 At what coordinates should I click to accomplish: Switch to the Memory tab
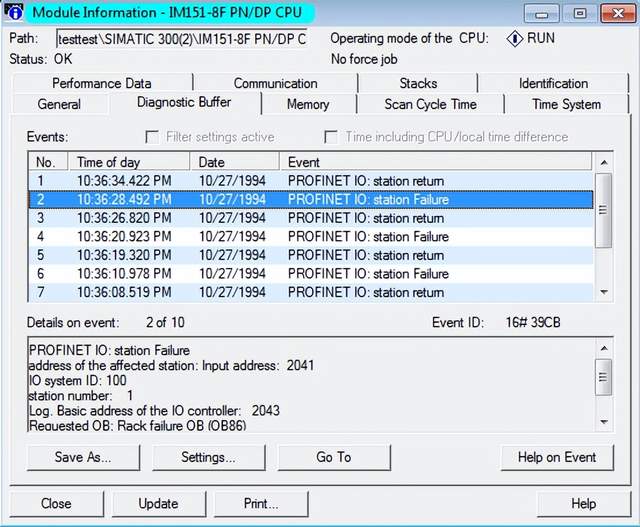pos(307,104)
